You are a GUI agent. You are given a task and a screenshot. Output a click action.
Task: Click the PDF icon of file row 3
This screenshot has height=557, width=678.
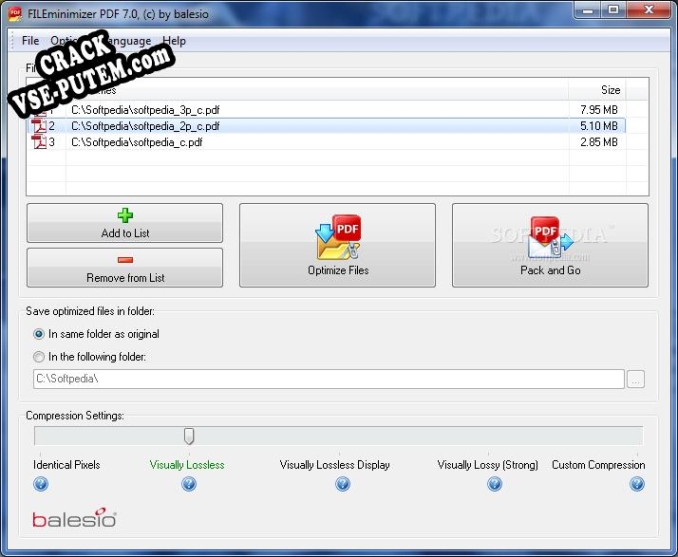point(39,142)
